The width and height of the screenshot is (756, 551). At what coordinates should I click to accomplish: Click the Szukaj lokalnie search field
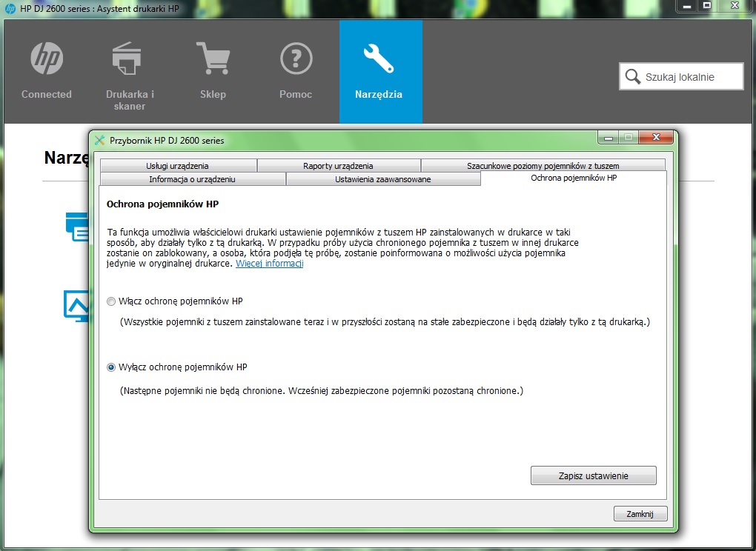click(x=681, y=76)
